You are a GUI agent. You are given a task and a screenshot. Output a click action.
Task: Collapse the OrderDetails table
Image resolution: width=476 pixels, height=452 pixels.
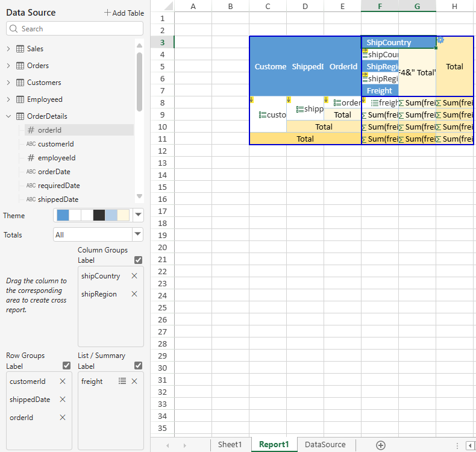[8, 116]
